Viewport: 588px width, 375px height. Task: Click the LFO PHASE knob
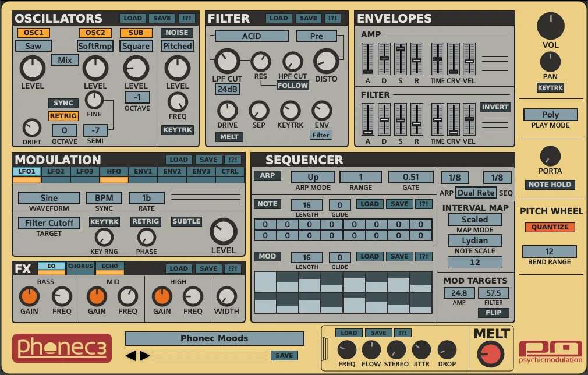click(146, 238)
